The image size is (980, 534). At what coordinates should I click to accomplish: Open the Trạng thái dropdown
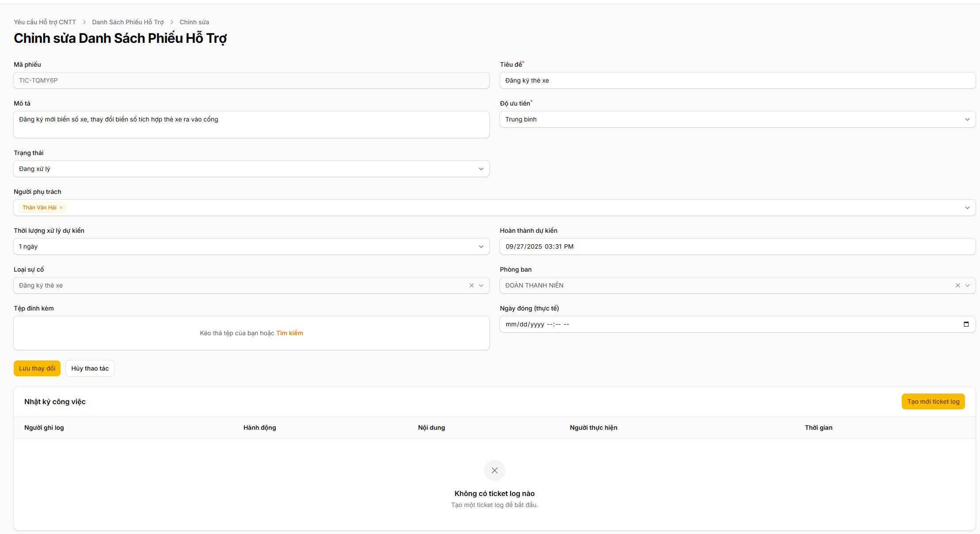(x=481, y=169)
